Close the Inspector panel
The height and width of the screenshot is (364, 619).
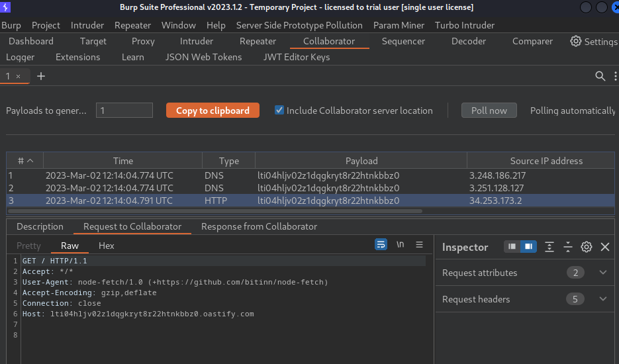tap(605, 247)
